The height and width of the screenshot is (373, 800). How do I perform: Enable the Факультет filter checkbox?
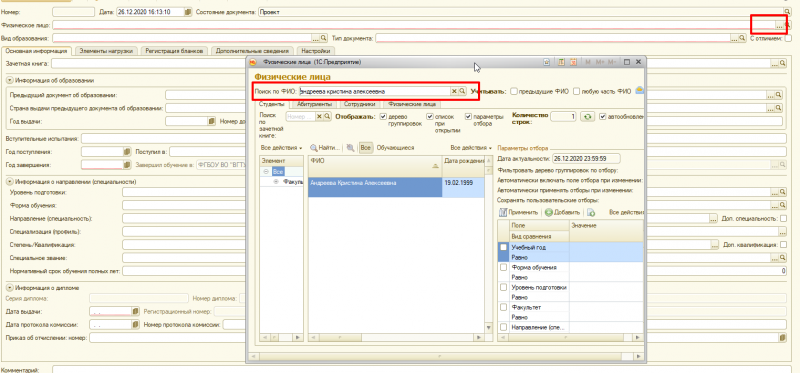[x=504, y=307]
